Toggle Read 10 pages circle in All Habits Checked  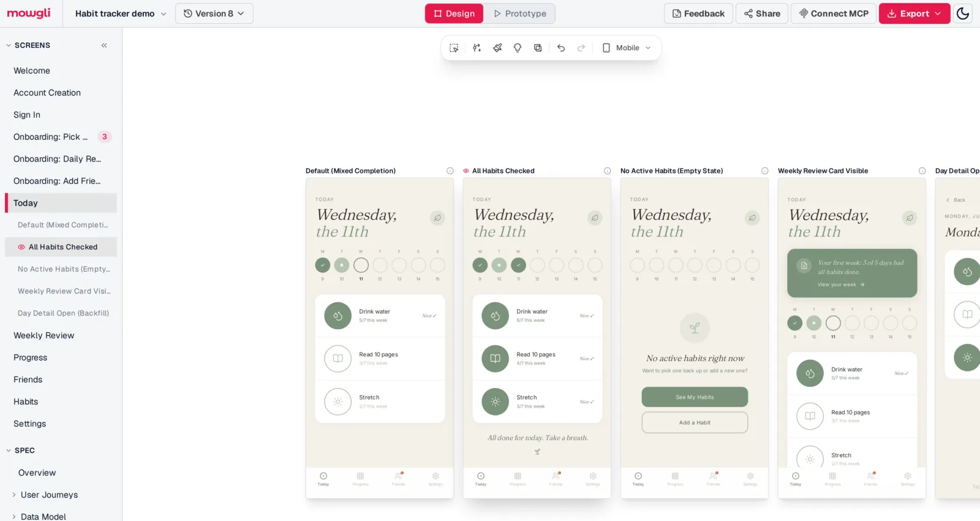(x=496, y=359)
